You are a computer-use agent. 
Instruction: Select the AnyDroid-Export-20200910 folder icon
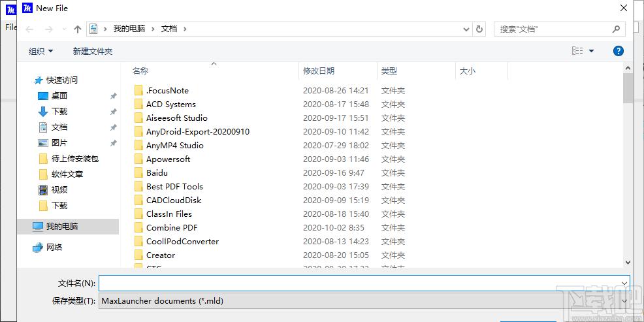(x=139, y=132)
